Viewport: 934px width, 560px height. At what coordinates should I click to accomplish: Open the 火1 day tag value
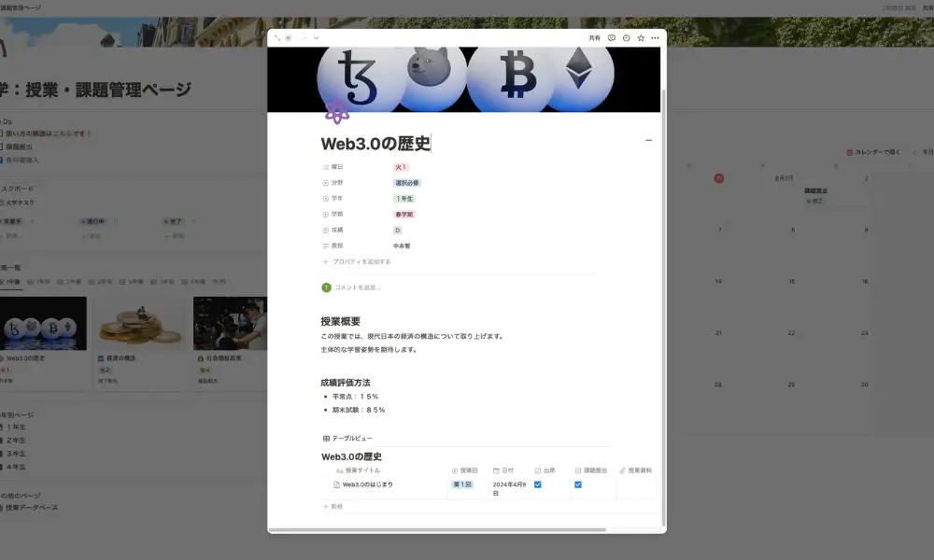(401, 167)
